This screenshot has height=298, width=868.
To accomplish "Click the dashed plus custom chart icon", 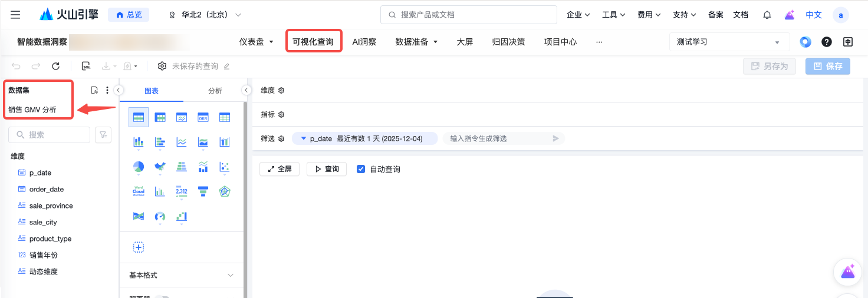I will [139, 247].
